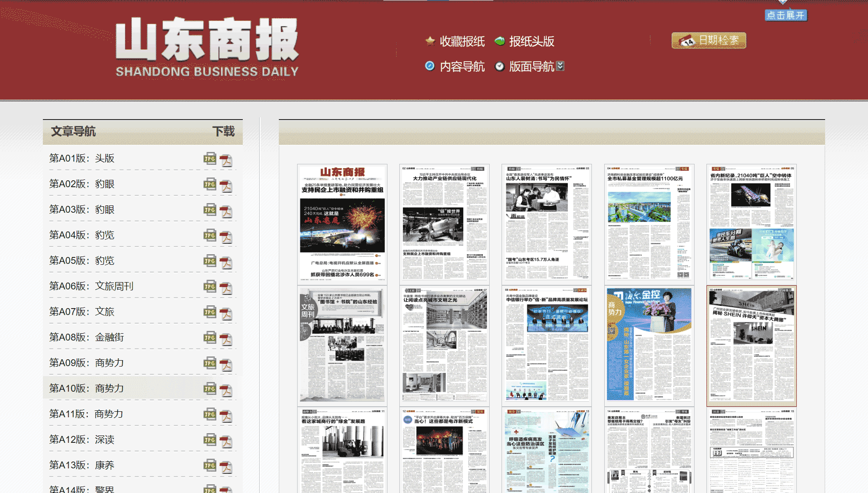Open highlighted SHEIN page 10 thumbnail
The width and height of the screenshot is (868, 493).
tap(752, 346)
